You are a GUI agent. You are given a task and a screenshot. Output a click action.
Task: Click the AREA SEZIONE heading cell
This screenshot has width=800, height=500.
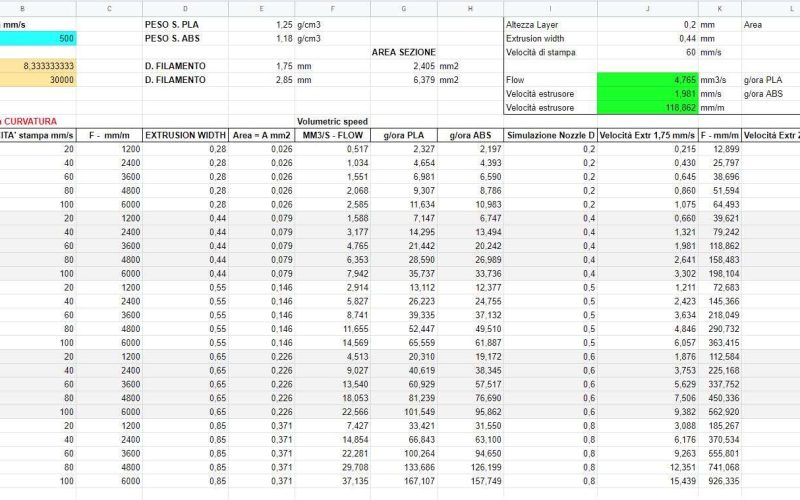pos(403,52)
